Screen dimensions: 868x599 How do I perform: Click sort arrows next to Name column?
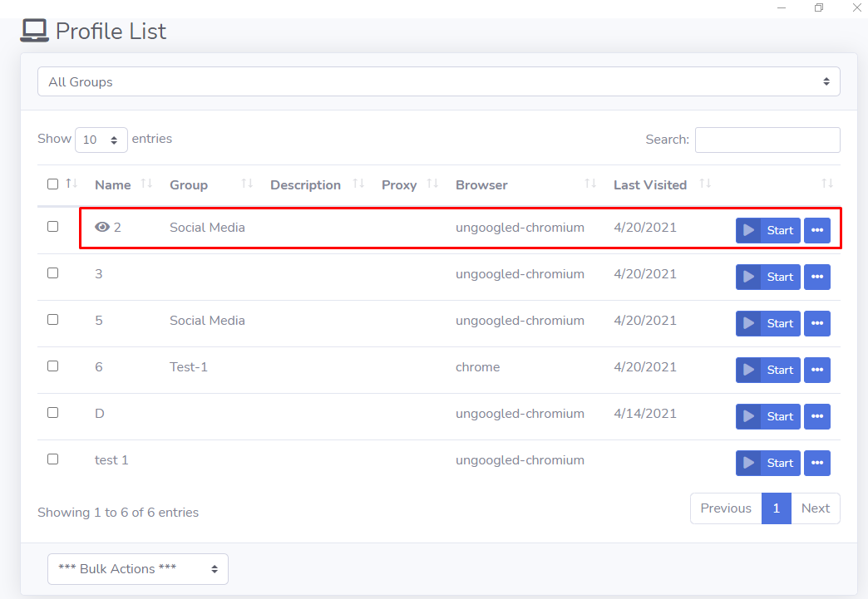pos(146,184)
